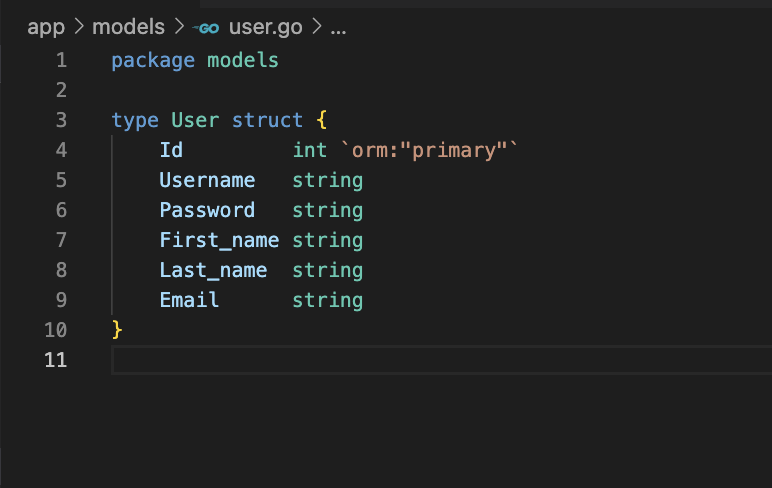Viewport: 772px width, 488px height.
Task: Click the 'Id' field name
Action: point(171,150)
